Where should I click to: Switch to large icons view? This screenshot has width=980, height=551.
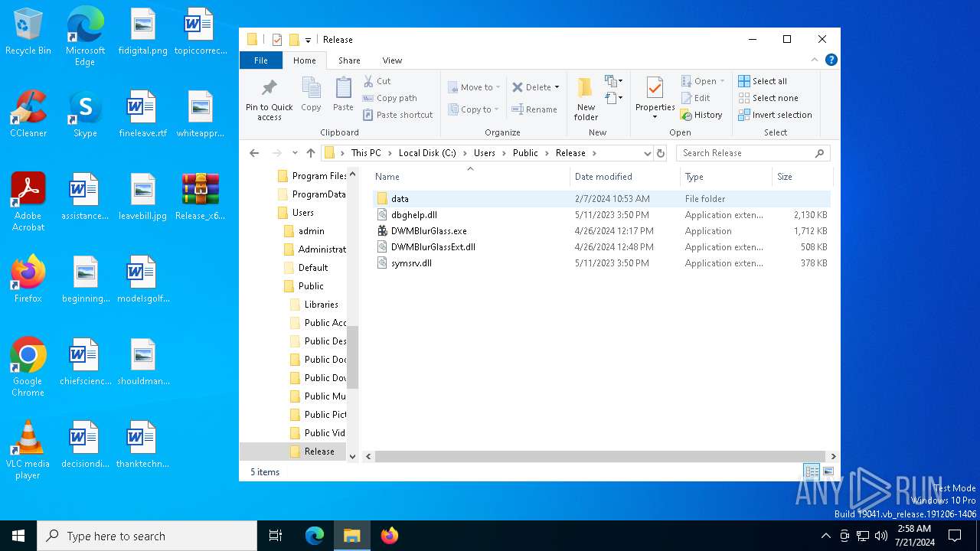click(x=828, y=471)
